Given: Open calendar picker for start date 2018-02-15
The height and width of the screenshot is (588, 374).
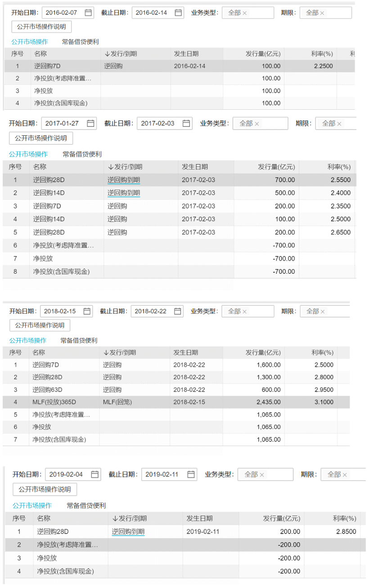Looking at the screenshot, I should point(87,311).
